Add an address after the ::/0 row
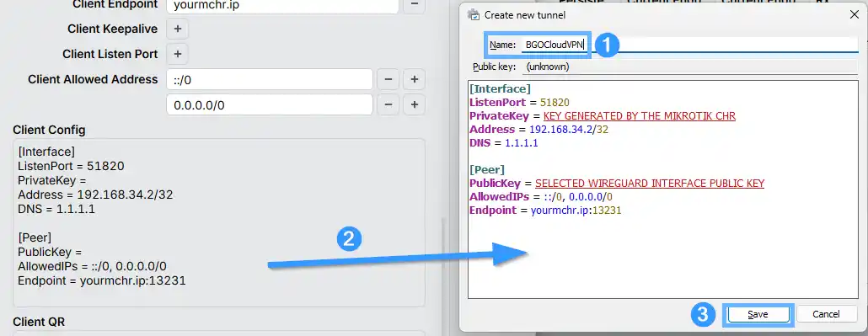 pyautogui.click(x=414, y=80)
